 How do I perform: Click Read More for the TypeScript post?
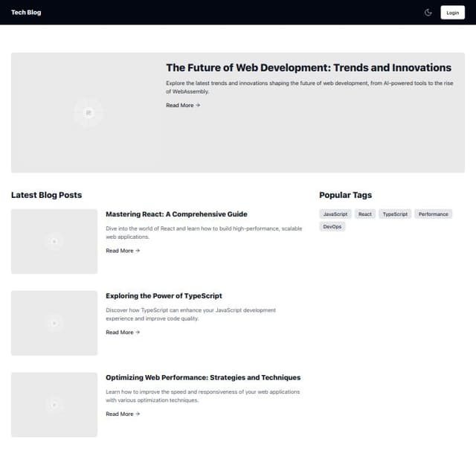(123, 333)
